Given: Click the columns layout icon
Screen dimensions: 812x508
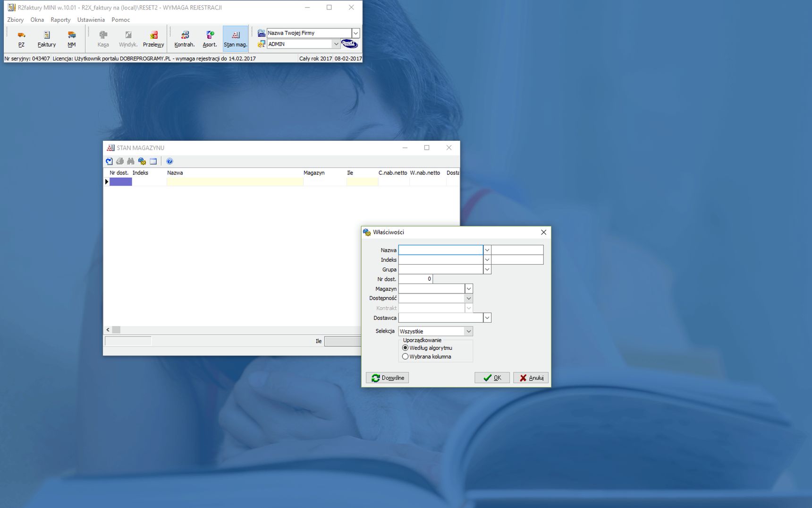Looking at the screenshot, I should [153, 161].
